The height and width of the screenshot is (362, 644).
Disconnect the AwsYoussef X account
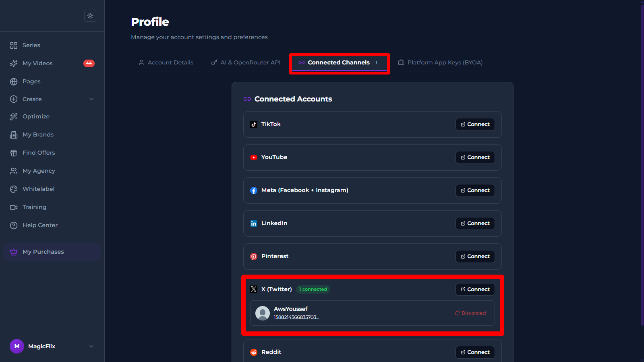coord(471,313)
